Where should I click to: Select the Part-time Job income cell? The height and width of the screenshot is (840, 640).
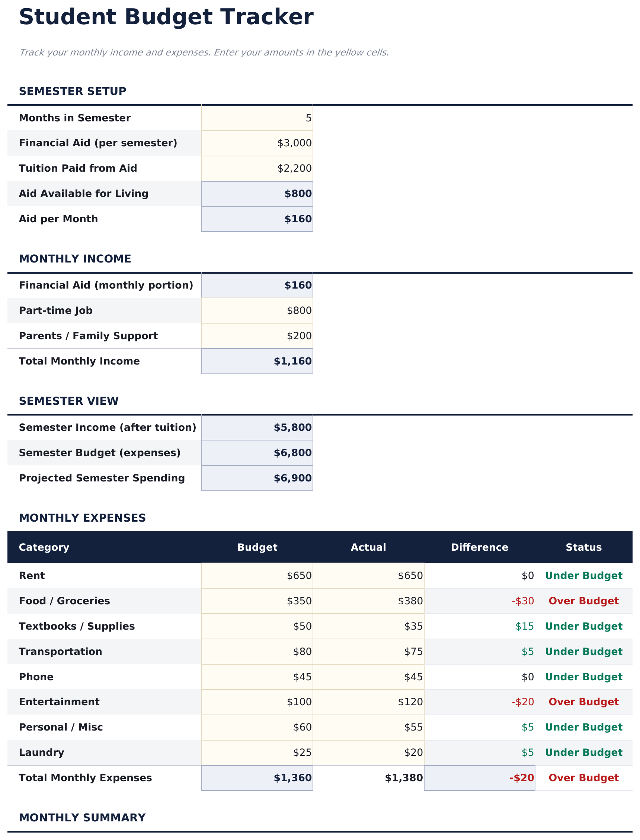(257, 311)
